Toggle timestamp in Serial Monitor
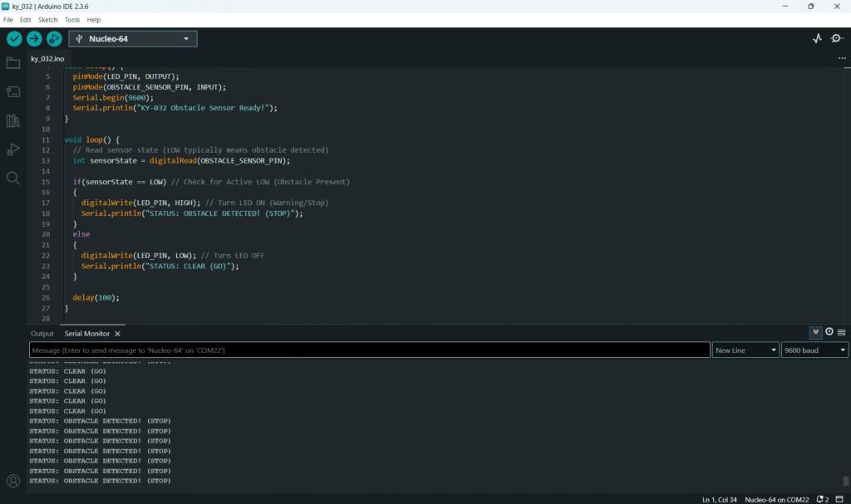 click(829, 332)
